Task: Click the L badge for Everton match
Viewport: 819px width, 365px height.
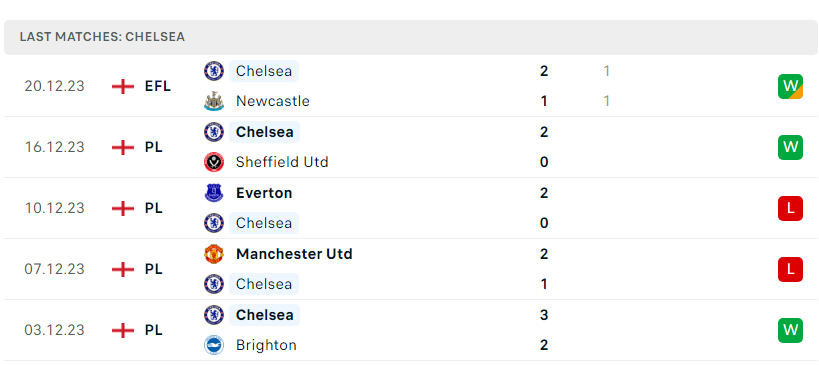Action: [790, 208]
